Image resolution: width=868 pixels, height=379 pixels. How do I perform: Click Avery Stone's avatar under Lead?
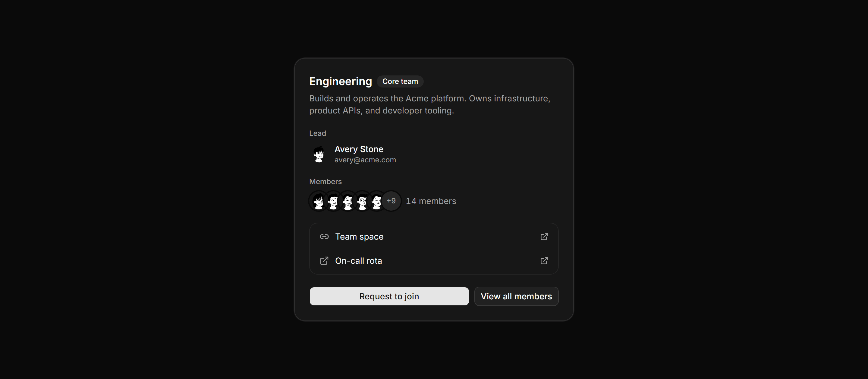tap(319, 154)
